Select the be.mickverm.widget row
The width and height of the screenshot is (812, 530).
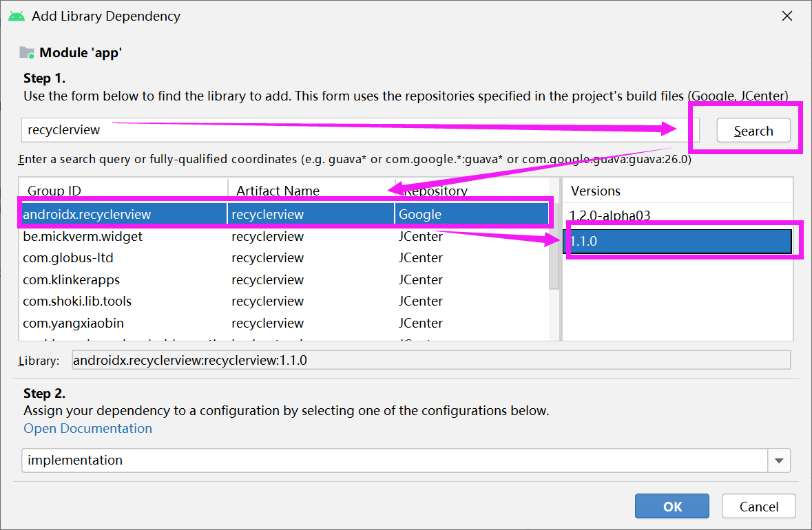pyautogui.click(x=284, y=237)
